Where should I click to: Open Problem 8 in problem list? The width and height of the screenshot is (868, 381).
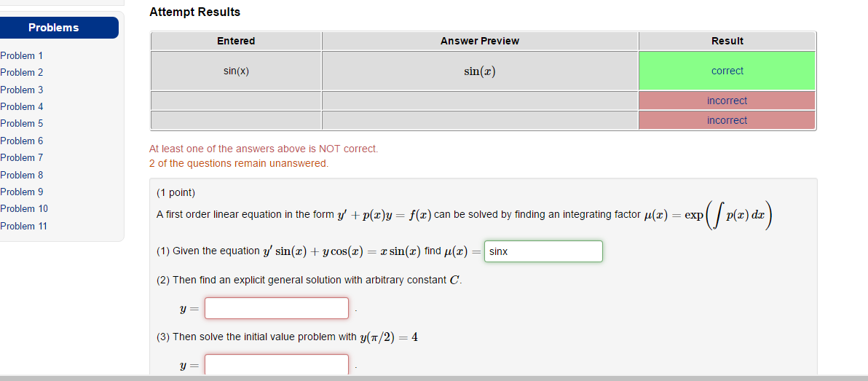(22, 175)
